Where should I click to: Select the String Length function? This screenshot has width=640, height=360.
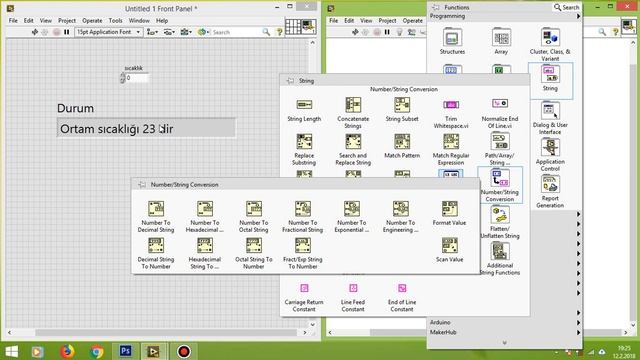click(304, 110)
